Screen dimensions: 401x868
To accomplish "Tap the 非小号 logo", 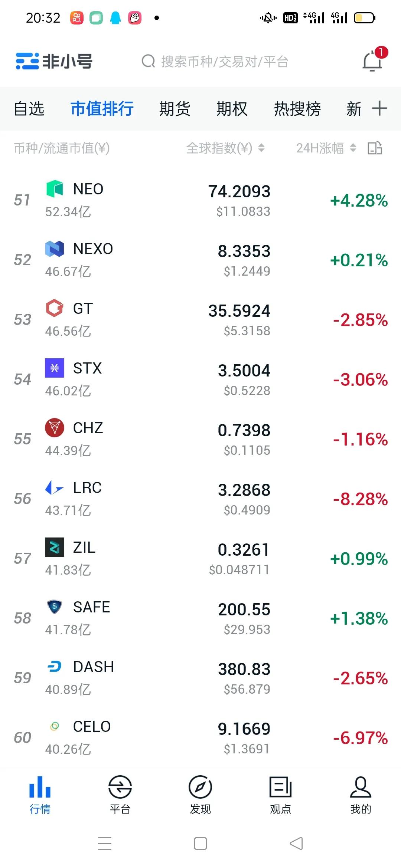I will (x=54, y=61).
